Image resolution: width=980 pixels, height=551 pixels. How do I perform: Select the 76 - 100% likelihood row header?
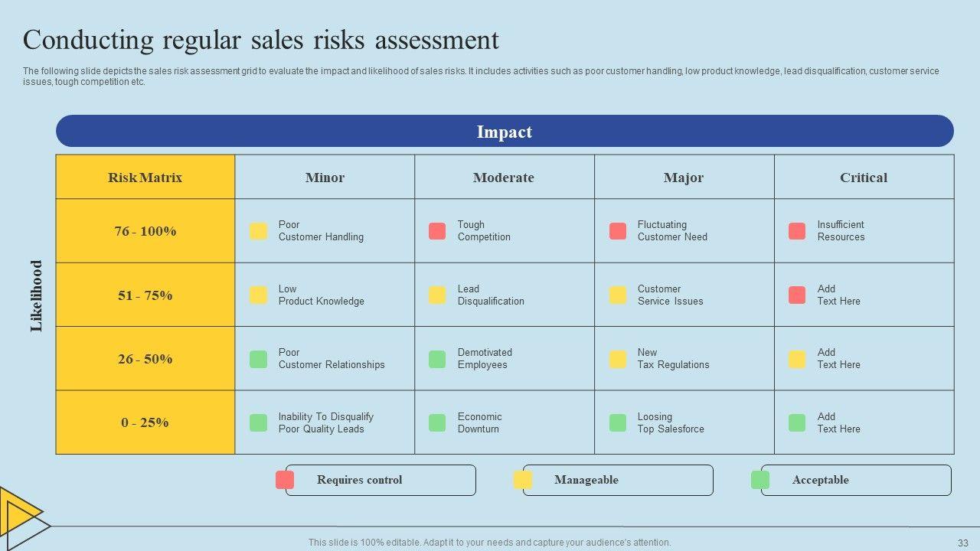pos(145,231)
